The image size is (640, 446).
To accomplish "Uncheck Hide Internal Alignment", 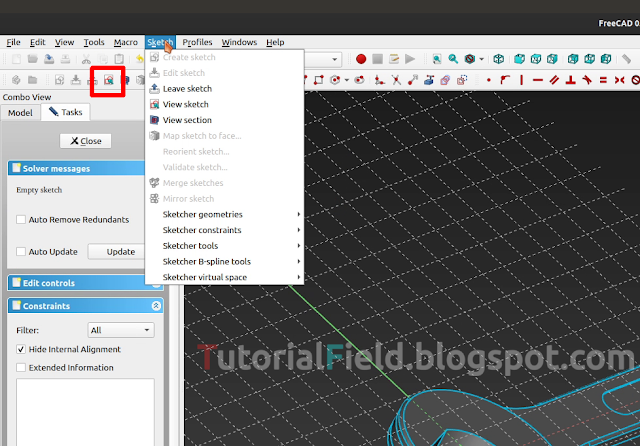I will coord(21,349).
